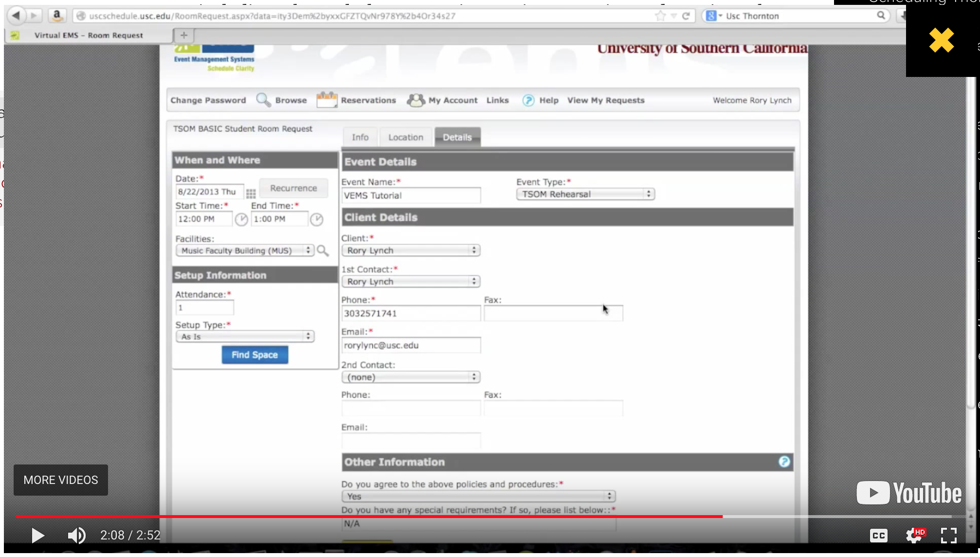980x557 pixels.
Task: Click search magnifier in browser search box
Action: pyautogui.click(x=881, y=16)
